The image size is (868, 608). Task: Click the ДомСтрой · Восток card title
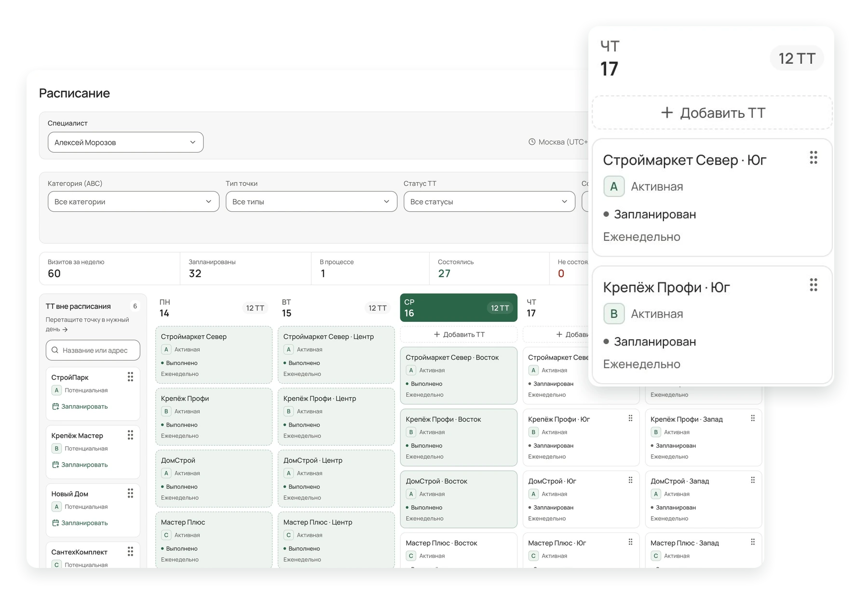(x=436, y=481)
